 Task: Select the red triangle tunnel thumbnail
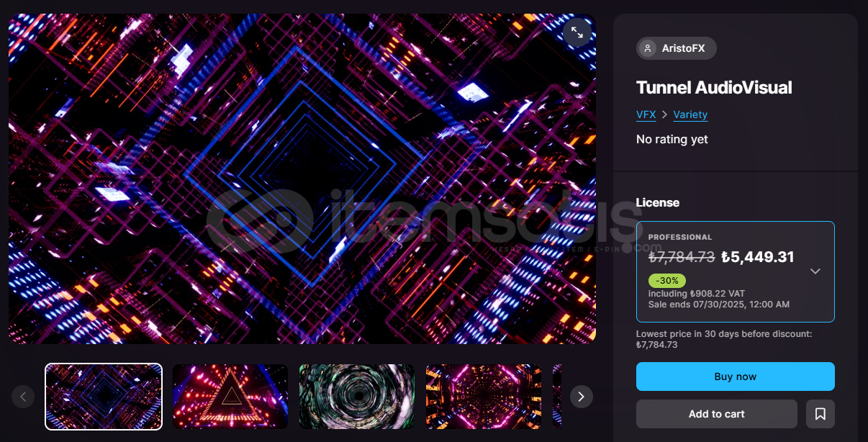click(x=230, y=397)
